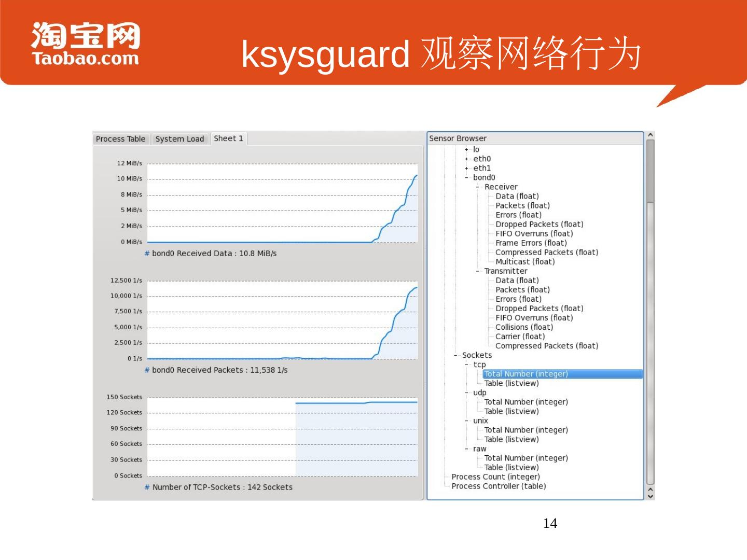The width and height of the screenshot is (747, 560).
Task: Select tcp Total Number (integer) sensor
Action: coord(563,374)
